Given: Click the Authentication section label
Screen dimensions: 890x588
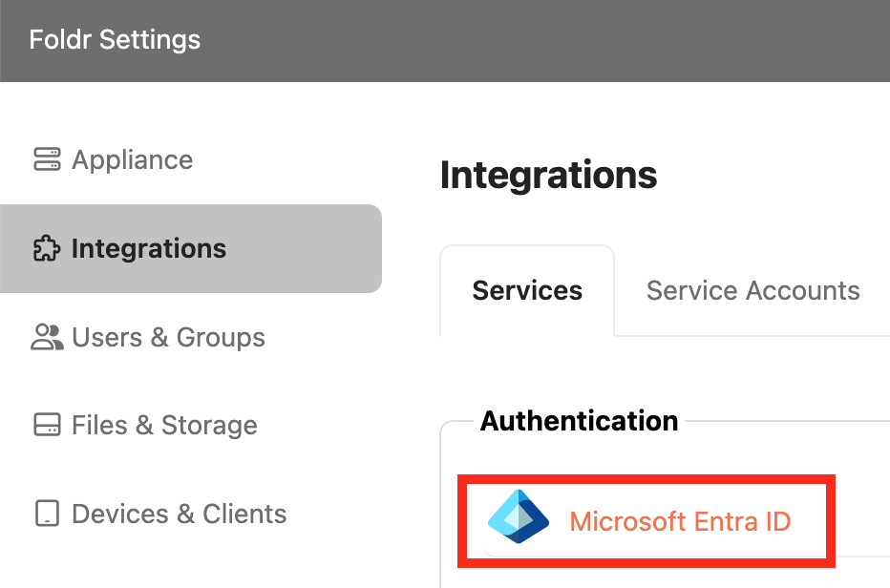Looking at the screenshot, I should coord(579,421).
